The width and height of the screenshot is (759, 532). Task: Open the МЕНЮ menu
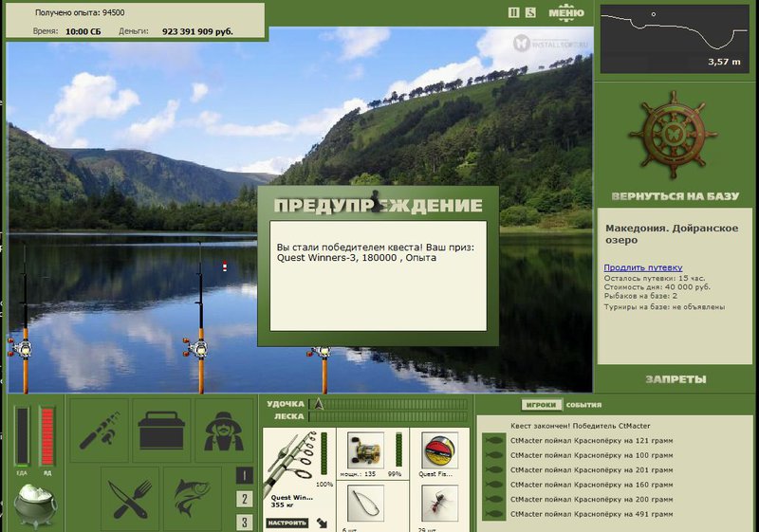pyautogui.click(x=566, y=13)
